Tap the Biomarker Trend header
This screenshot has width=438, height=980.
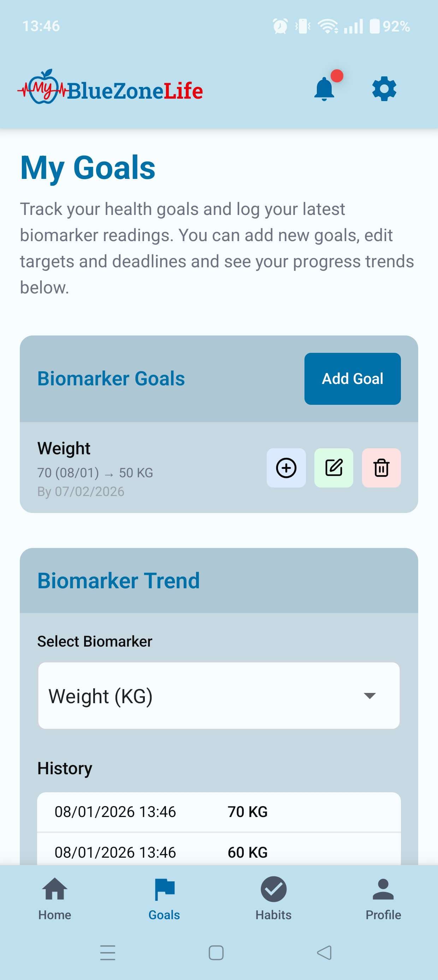(118, 581)
